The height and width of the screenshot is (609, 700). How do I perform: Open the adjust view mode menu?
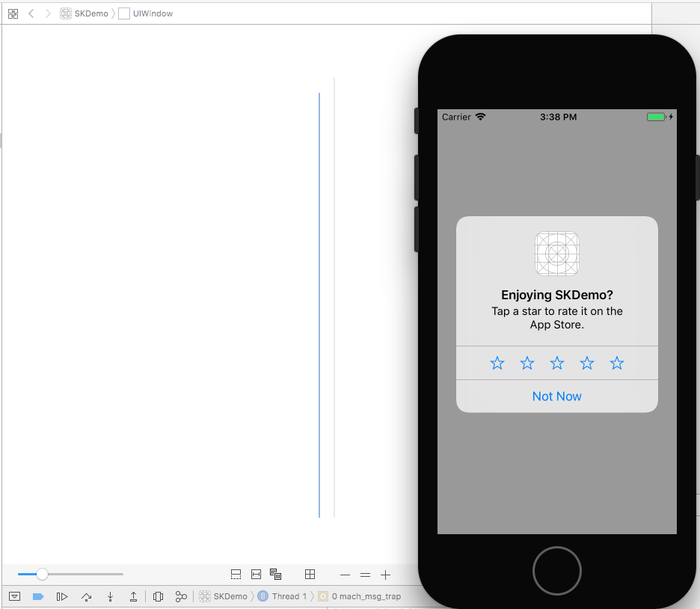[x=275, y=574]
